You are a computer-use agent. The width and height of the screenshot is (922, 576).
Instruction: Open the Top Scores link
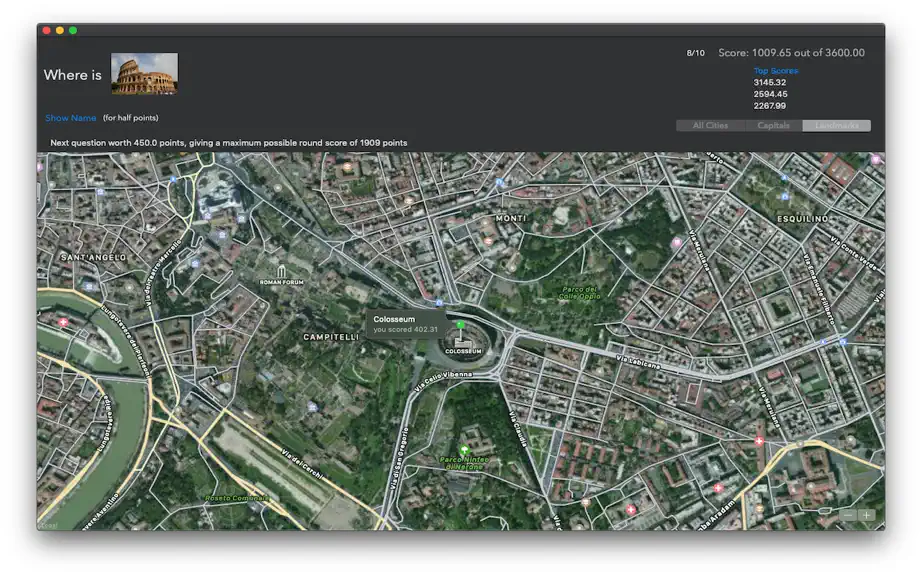click(x=776, y=71)
